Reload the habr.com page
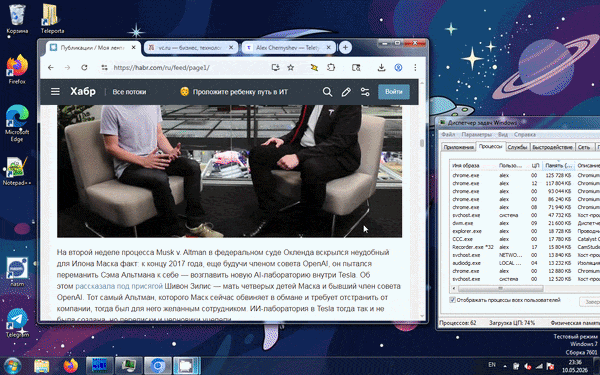The image size is (600, 375). click(84, 67)
